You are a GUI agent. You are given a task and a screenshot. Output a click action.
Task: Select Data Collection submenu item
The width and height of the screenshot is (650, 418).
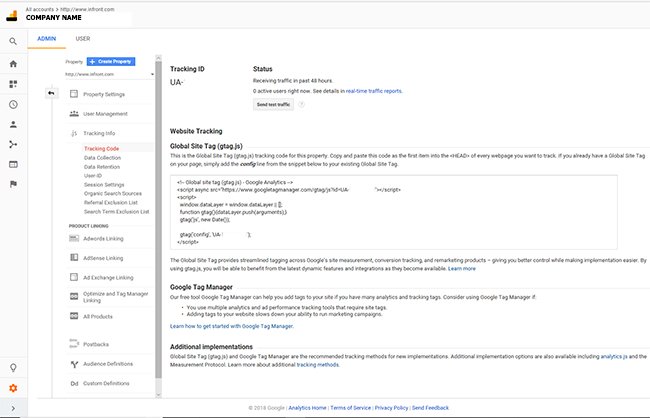pyautogui.click(x=102, y=158)
